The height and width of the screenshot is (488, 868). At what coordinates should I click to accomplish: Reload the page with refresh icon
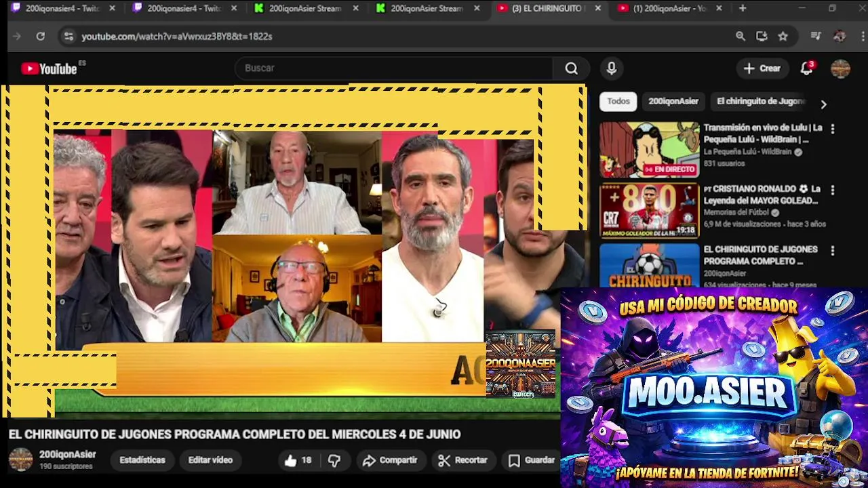coord(40,36)
